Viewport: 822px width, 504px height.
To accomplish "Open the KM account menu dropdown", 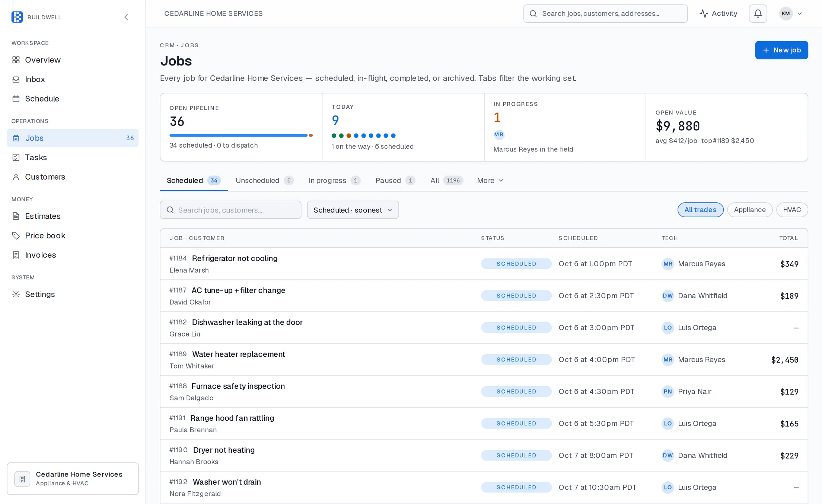I will click(791, 14).
